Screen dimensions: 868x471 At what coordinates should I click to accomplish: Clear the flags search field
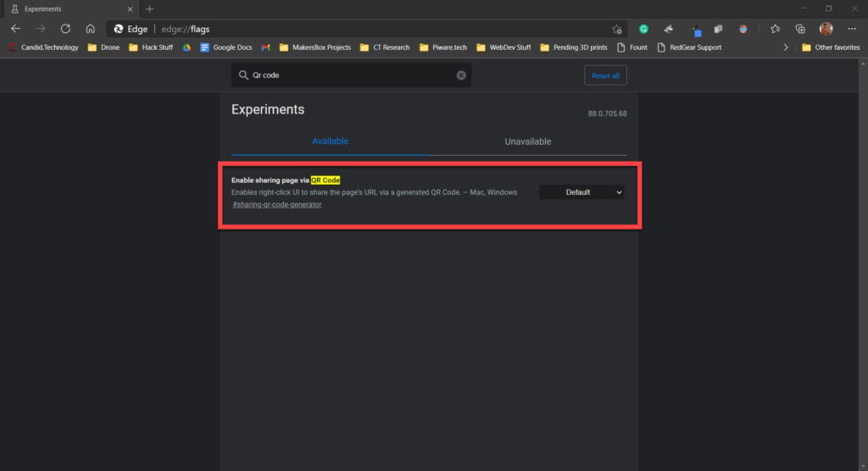click(x=461, y=75)
